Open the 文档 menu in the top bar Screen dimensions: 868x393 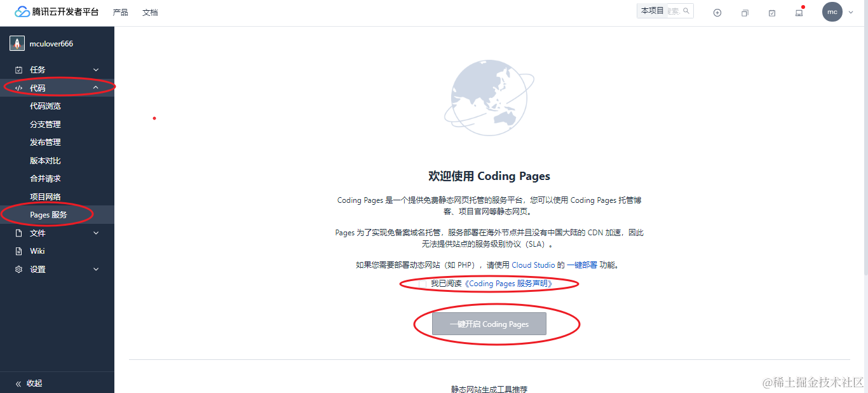pyautogui.click(x=150, y=12)
